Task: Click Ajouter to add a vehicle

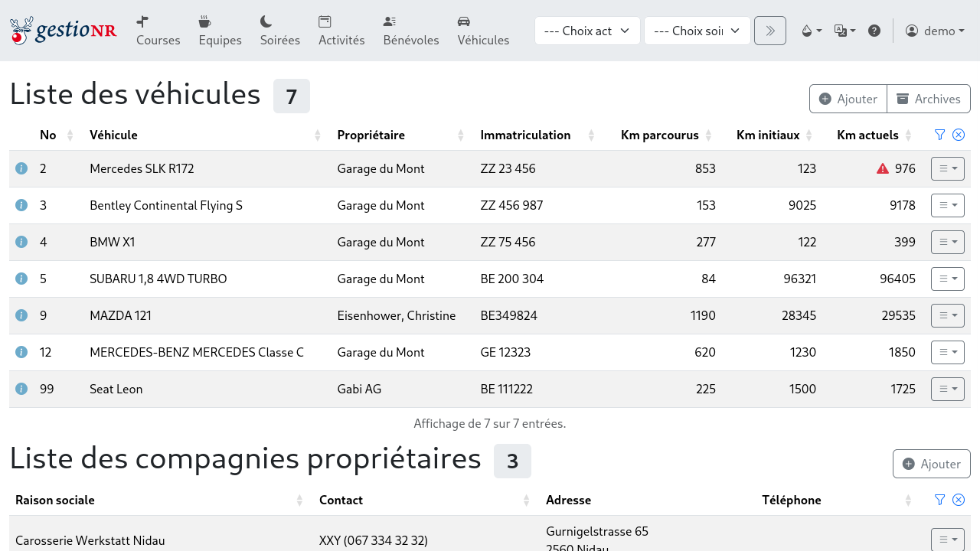Action: (x=848, y=99)
